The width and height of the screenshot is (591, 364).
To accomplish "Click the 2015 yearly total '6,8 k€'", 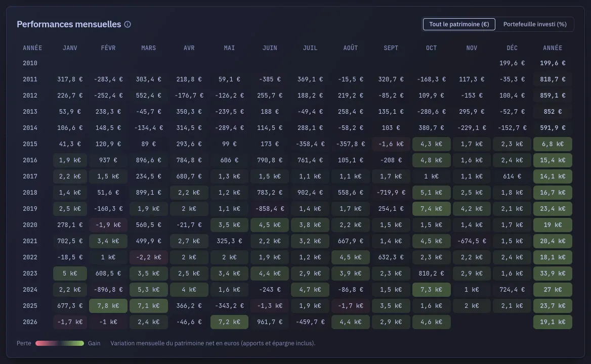I will [553, 144].
